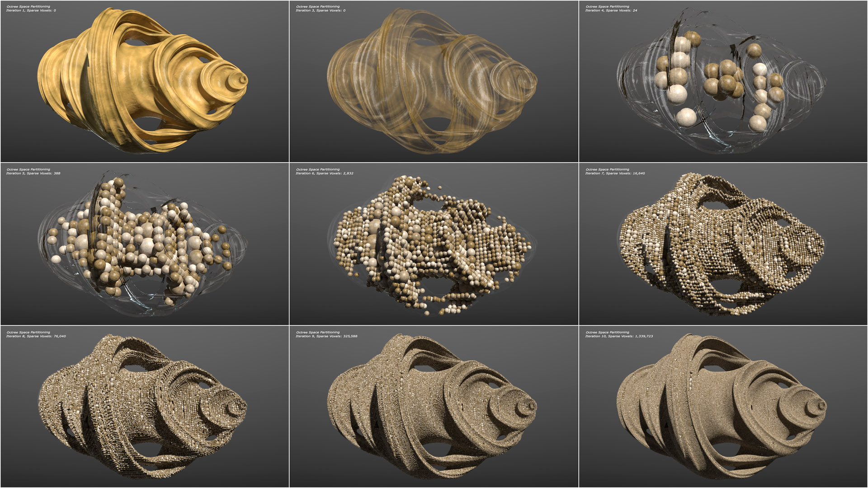Click the Octree Space Partitioning title in Iteration 10 panel
This screenshot has width=868, height=488.
tap(607, 333)
